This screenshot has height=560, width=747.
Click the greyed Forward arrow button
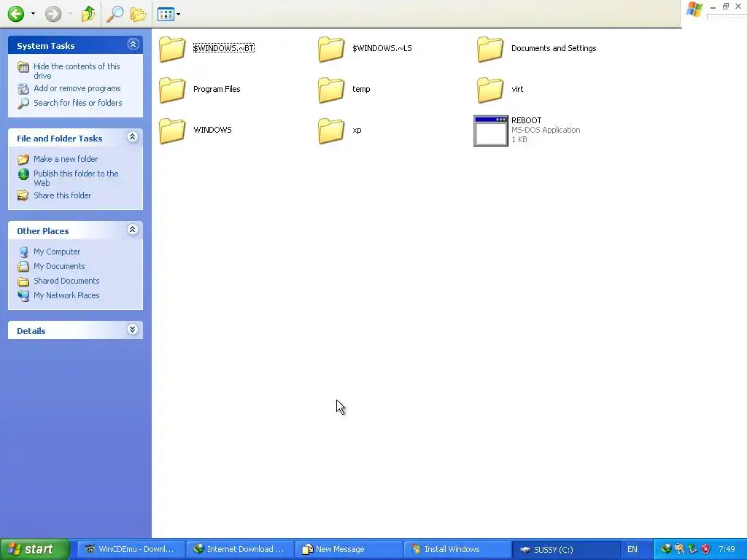coord(53,14)
